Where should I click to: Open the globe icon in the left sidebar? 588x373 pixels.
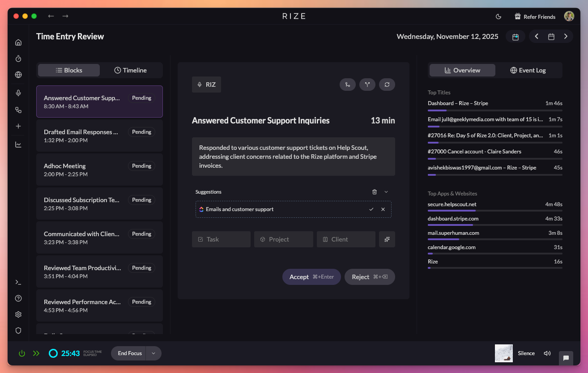point(18,75)
